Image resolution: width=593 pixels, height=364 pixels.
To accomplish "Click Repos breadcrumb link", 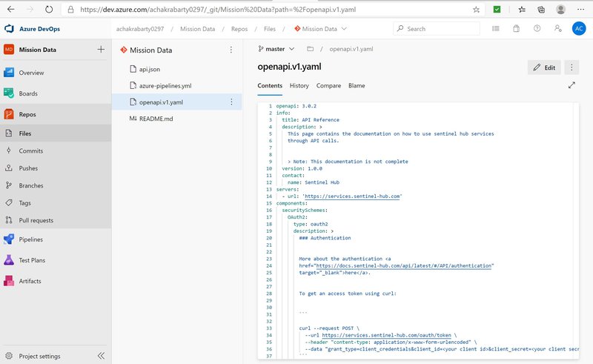I will (239, 29).
